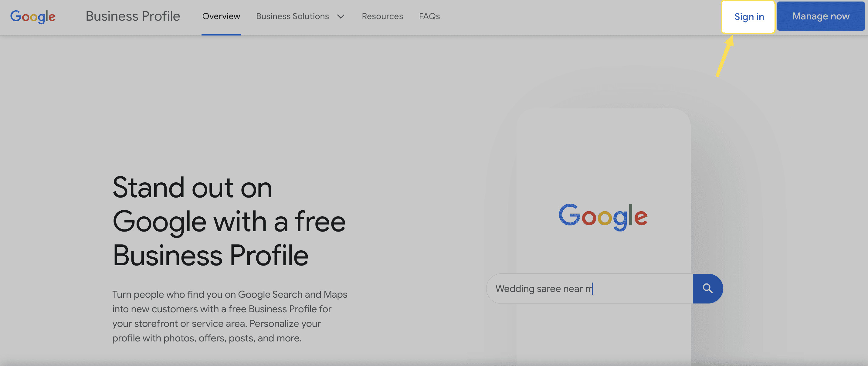The width and height of the screenshot is (868, 366).
Task: Click the Business Profile title in the header
Action: click(x=133, y=16)
